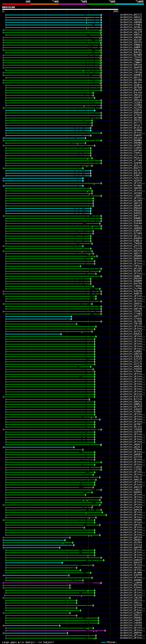Click label UniRef100_B6KR61
This screenshot has width=146, height=644.
pyautogui.click(x=131, y=492)
